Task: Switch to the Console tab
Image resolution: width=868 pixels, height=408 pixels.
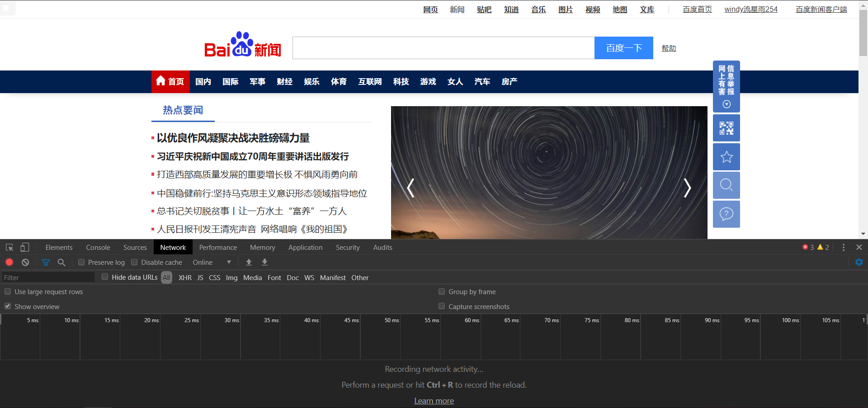Action: coord(98,247)
